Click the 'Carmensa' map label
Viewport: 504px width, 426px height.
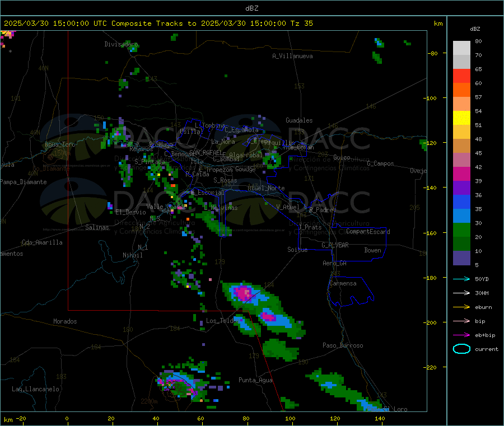click(343, 283)
